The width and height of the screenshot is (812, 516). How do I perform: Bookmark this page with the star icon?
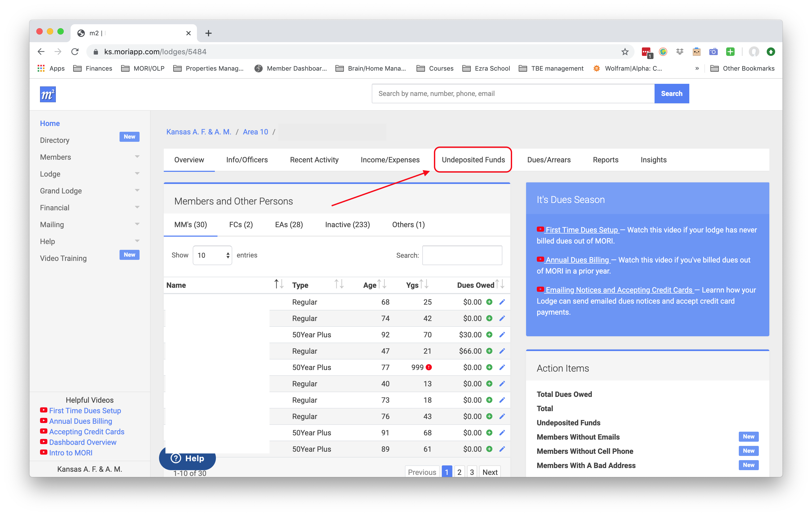[625, 52]
